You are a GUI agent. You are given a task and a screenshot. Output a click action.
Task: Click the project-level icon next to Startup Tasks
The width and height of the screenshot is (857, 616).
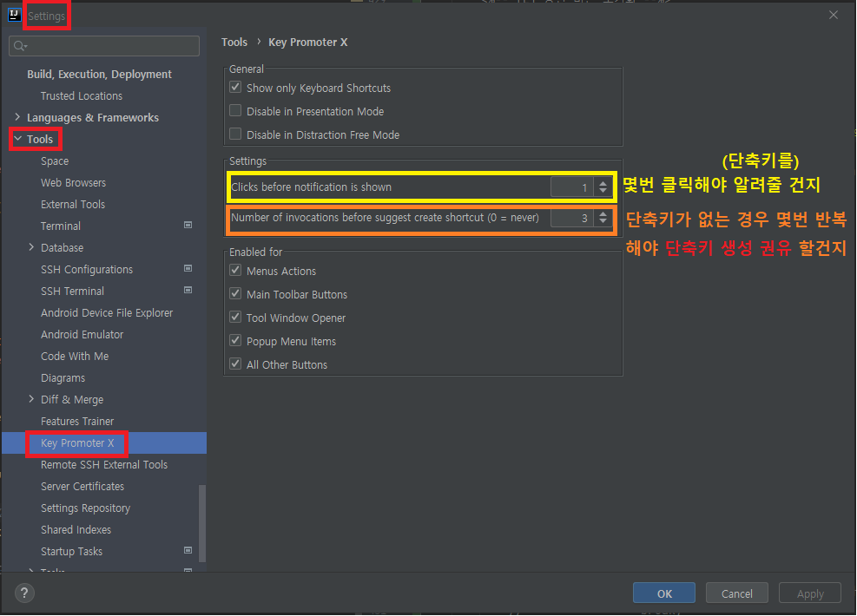pyautogui.click(x=188, y=550)
